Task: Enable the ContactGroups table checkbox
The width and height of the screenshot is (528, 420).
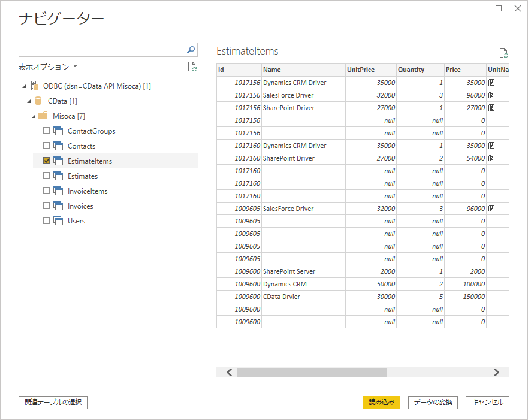Action: [47, 131]
